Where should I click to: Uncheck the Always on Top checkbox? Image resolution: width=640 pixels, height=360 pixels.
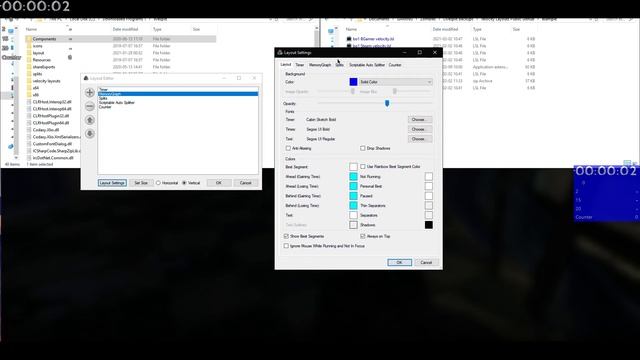(362, 236)
